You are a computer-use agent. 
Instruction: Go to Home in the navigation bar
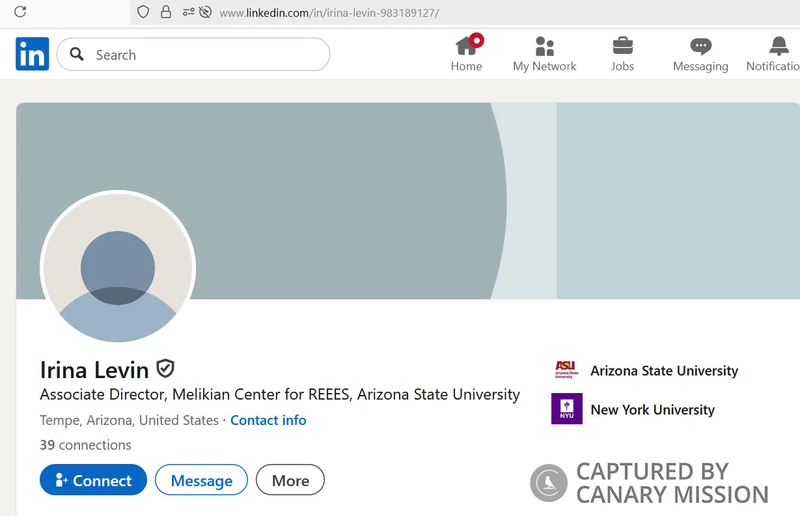pyautogui.click(x=466, y=54)
